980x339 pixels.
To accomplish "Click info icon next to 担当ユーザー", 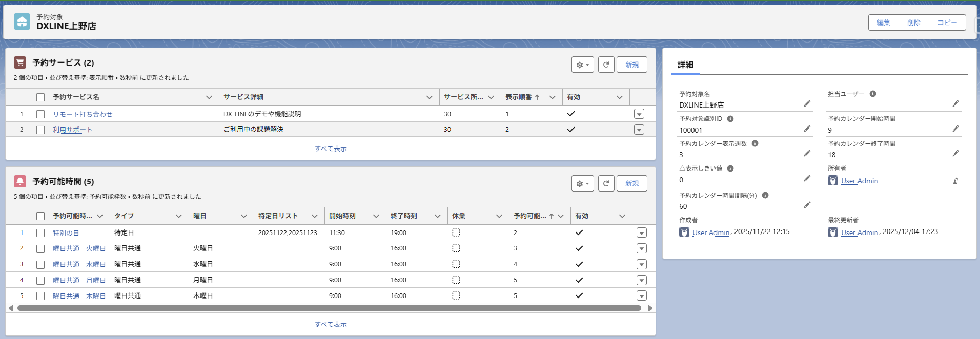I will 873,94.
